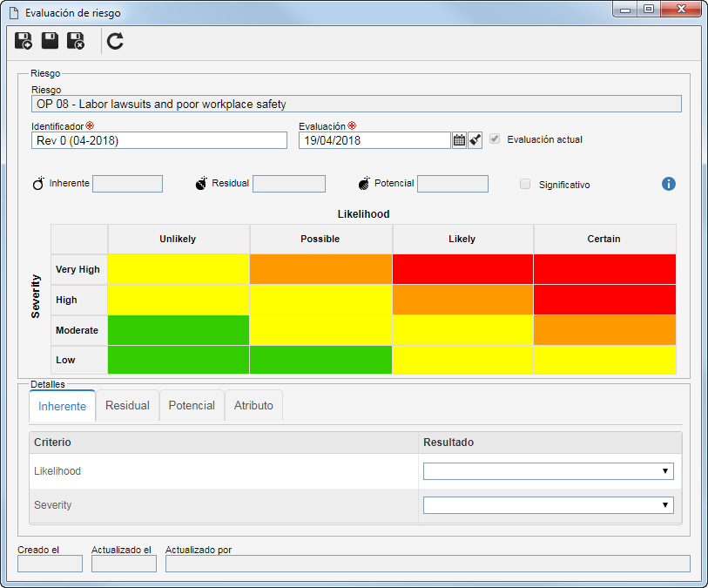
Task: Click the Inherente value field
Action: (x=127, y=184)
